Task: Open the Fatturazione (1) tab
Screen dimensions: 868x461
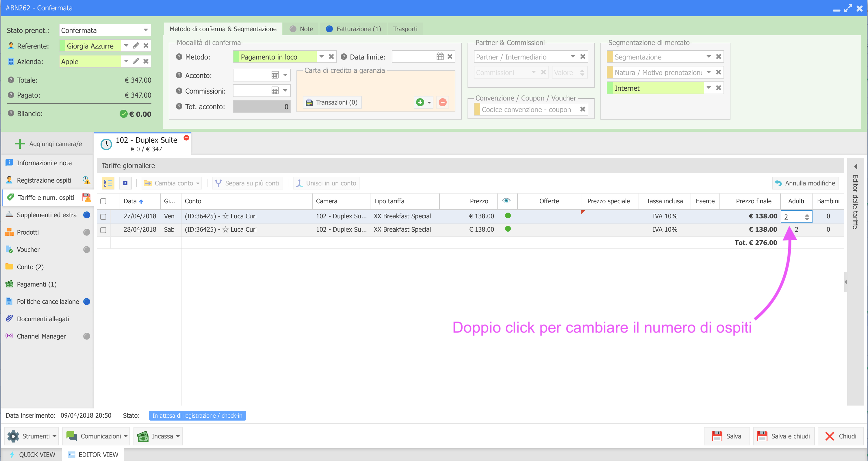Action: [353, 29]
